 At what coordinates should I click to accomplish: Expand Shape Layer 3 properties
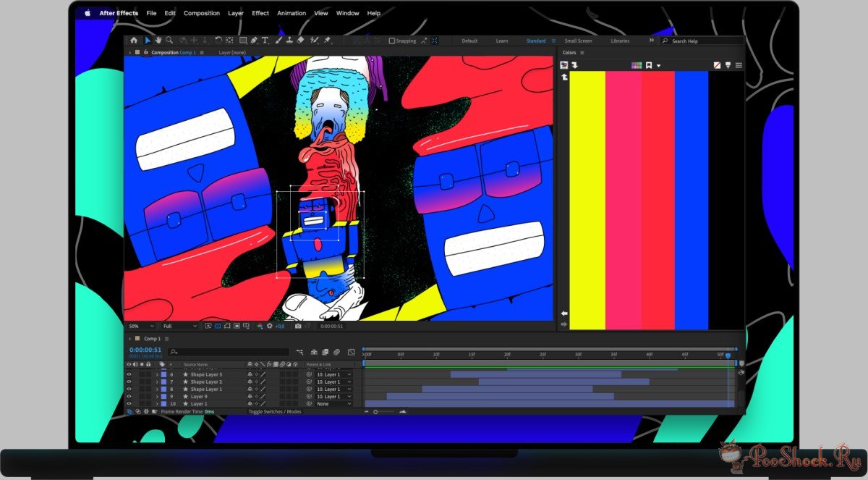(157, 374)
